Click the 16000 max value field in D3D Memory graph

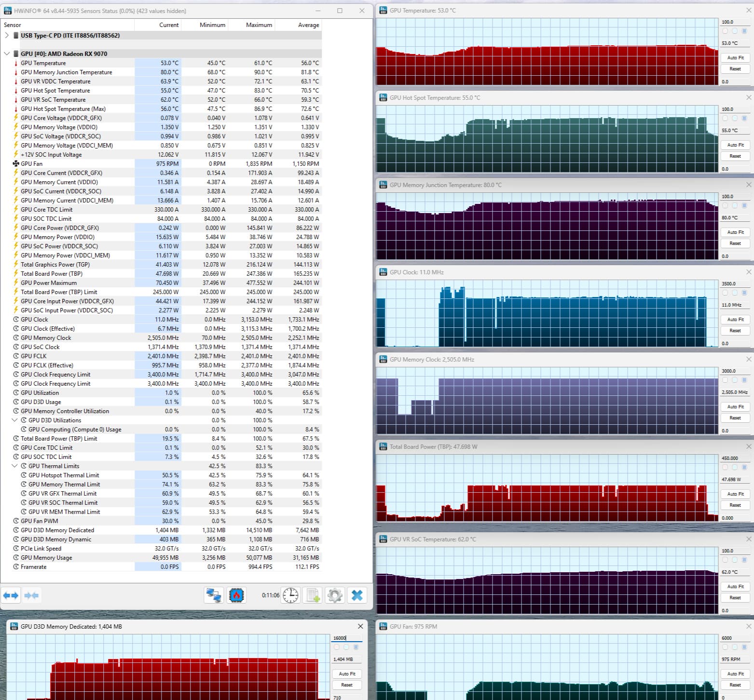pyautogui.click(x=346, y=638)
